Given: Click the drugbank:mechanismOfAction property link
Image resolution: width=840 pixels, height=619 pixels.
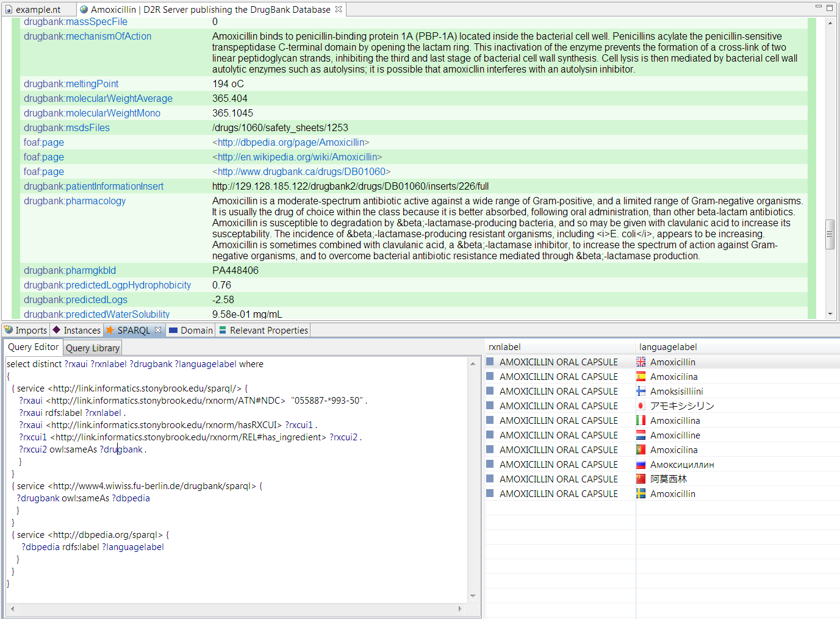Looking at the screenshot, I should tap(87, 37).
